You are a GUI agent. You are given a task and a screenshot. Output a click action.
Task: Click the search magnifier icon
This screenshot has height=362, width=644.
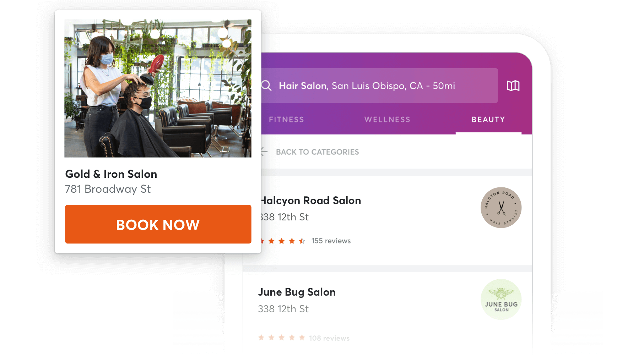click(266, 86)
